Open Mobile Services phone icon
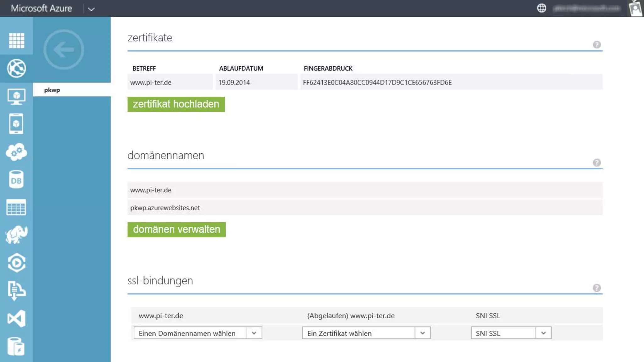This screenshot has height=362, width=644. click(x=16, y=124)
